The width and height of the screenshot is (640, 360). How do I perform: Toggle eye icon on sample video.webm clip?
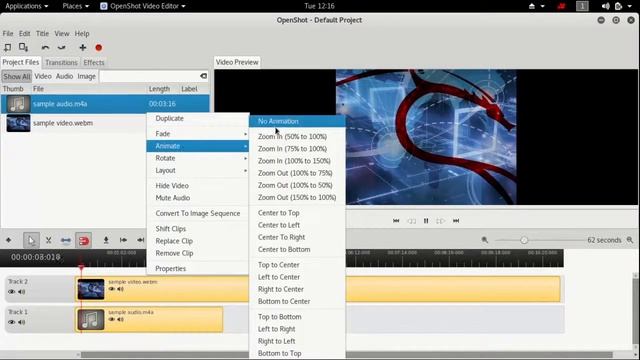111,289
